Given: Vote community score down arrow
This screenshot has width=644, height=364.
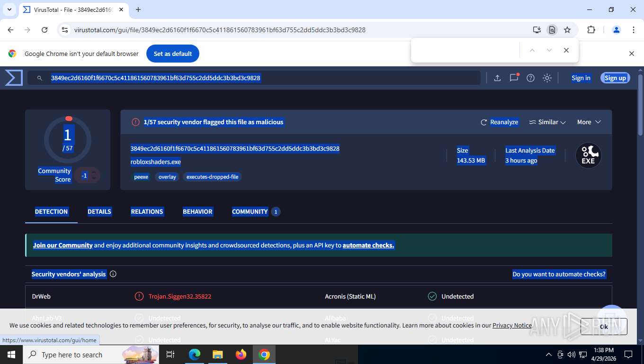Looking at the screenshot, I should tap(94, 179).
